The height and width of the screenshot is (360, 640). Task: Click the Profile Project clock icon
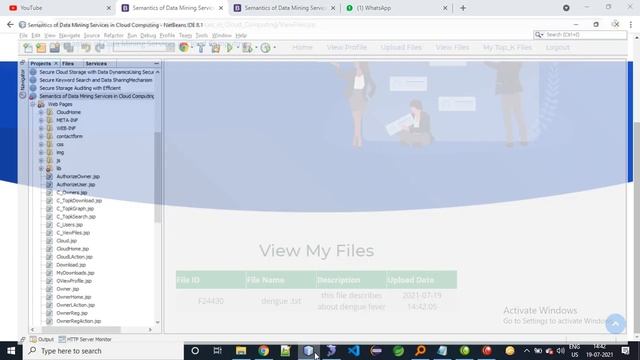click(265, 48)
